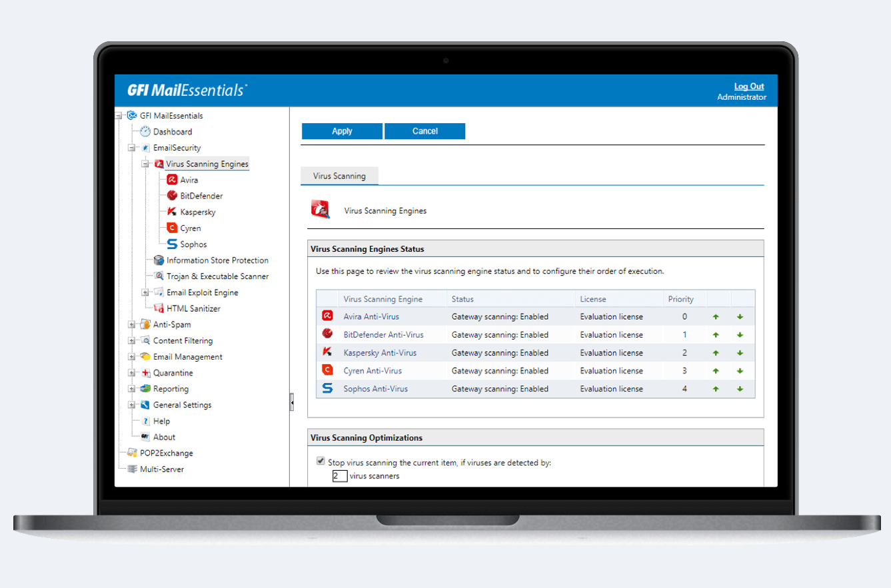Click the Avira icon in sidebar
891x588 pixels.
pos(172,180)
